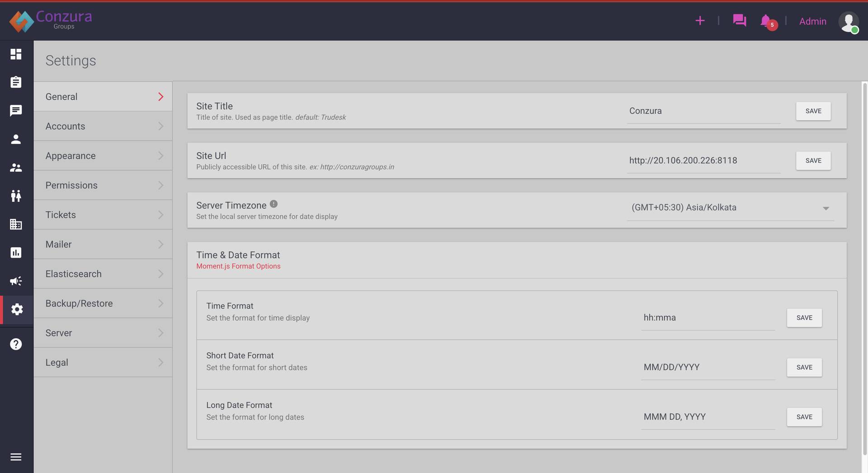
Task: Switch to Backup/Restore settings
Action: pyautogui.click(x=103, y=303)
